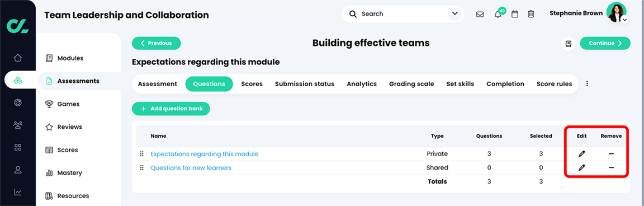Screen dimensions: 644x206
Task: Open the Notifications bell with 40 badge
Action: [x=499, y=13]
